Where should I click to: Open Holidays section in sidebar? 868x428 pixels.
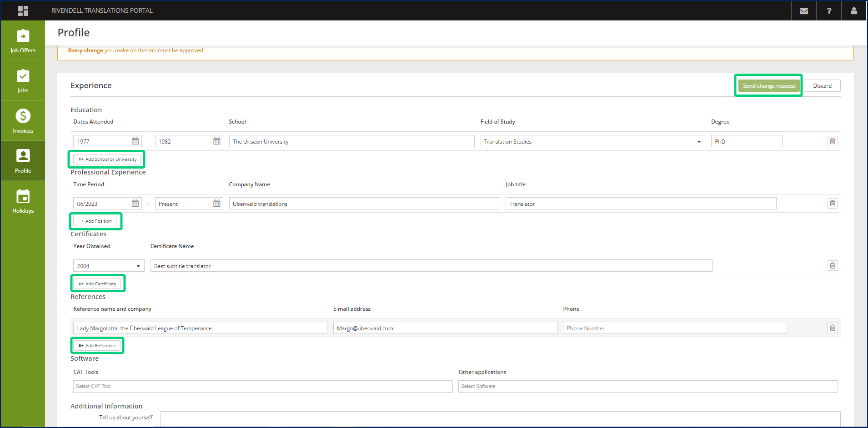[23, 201]
